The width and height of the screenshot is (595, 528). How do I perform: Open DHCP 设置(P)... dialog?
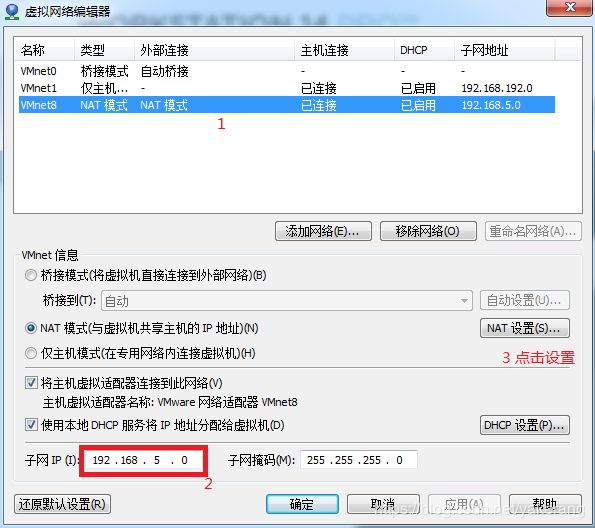[525, 425]
